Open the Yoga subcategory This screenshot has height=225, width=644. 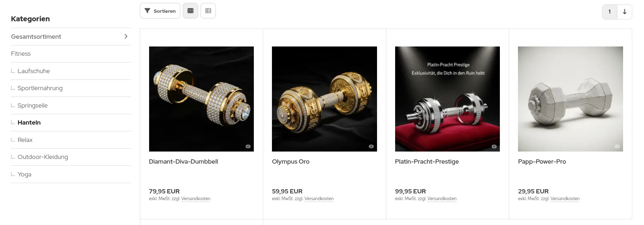coord(24,174)
